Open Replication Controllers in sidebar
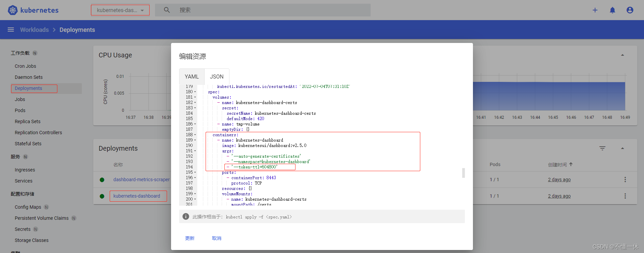This screenshot has height=253, width=644. [38, 133]
